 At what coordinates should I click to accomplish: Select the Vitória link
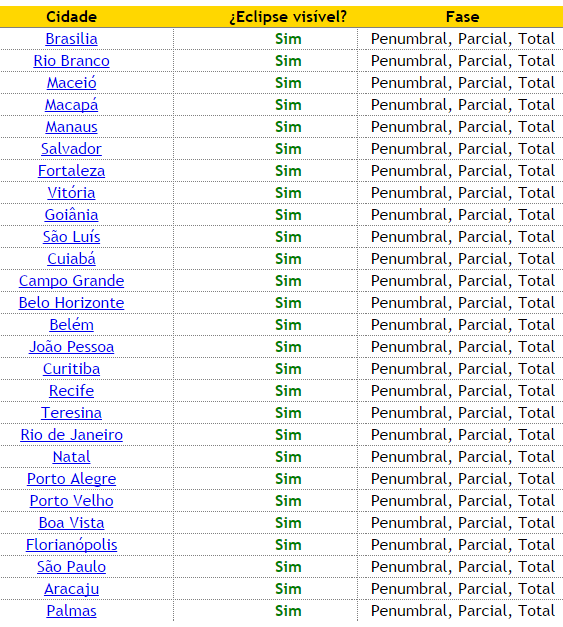[71, 193]
